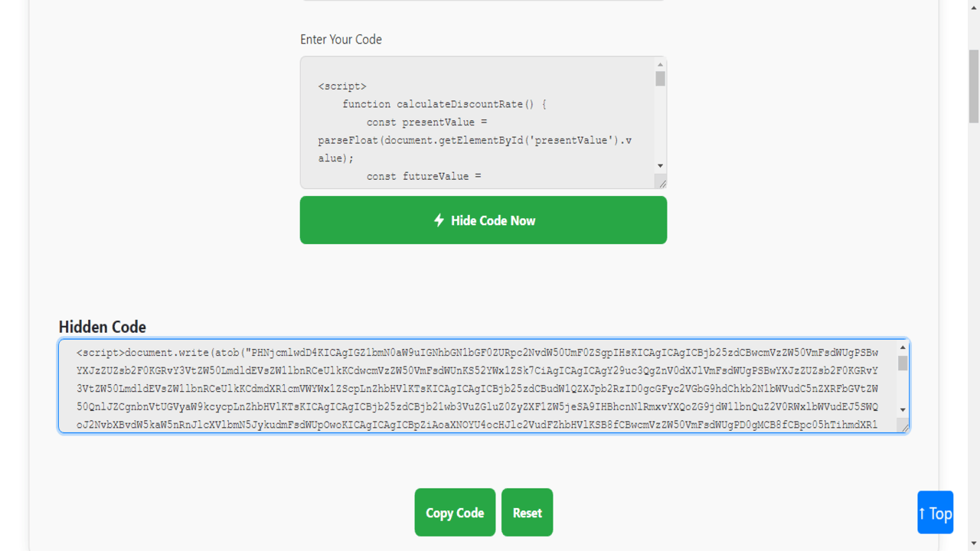Click scroll-up arrow of Enter Your Code box
This screenshot has width=980, height=551.
coord(660,65)
